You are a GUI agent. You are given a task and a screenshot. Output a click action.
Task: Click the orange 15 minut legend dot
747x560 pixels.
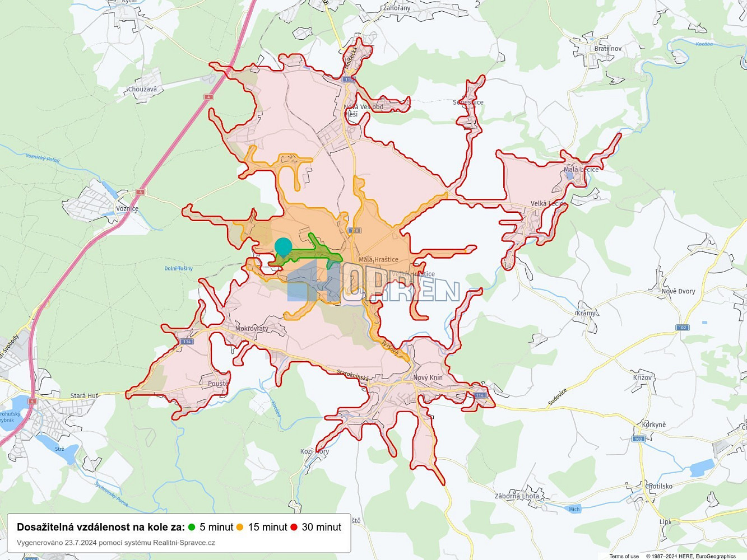click(240, 527)
